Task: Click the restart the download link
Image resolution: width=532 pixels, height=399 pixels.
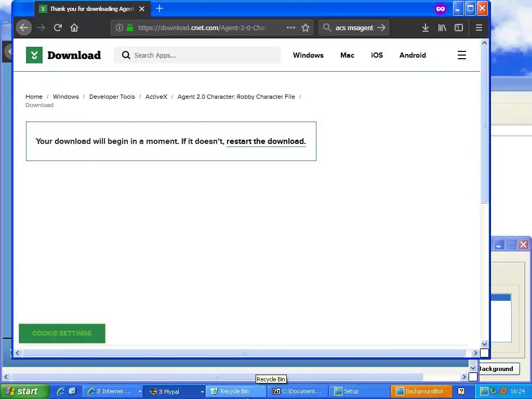Action: pos(266,141)
